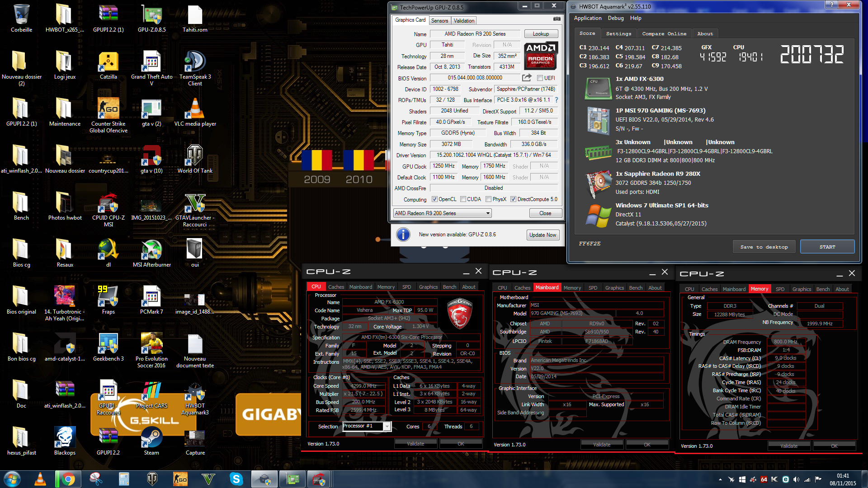The image size is (868, 488).
Task: Launch Counter Strike Global Offensive icon
Action: [x=108, y=115]
